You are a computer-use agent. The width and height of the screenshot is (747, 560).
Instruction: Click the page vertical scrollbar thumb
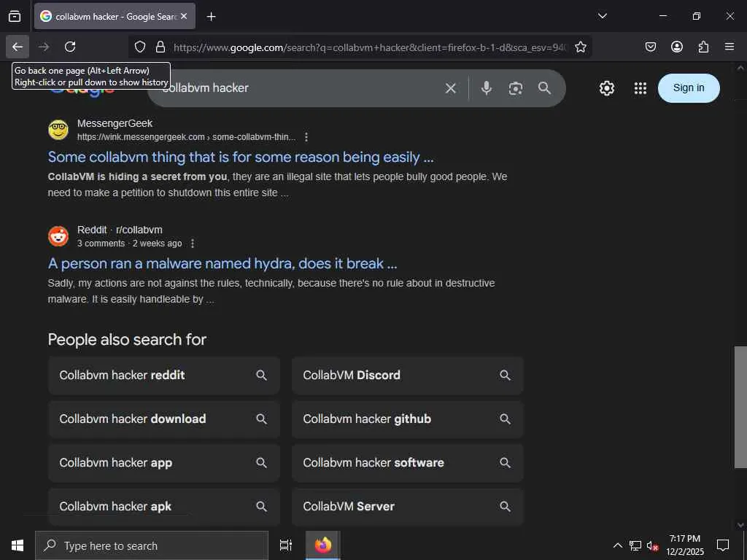tap(740, 407)
